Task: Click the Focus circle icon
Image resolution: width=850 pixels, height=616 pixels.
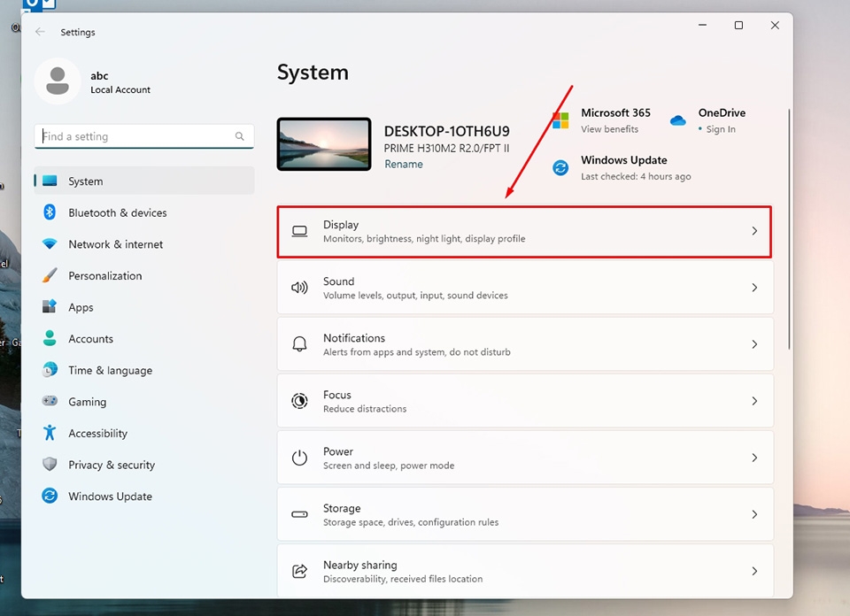Action: pyautogui.click(x=300, y=400)
